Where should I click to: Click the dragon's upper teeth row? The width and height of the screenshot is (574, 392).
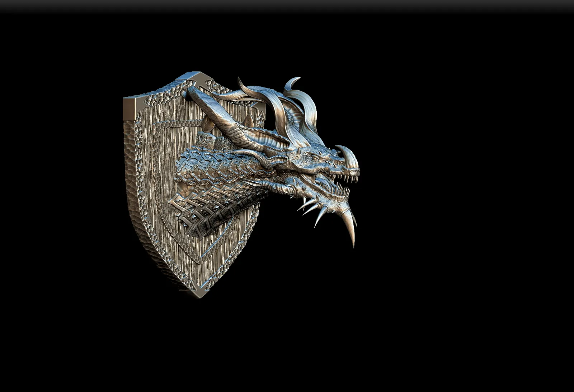pyautogui.click(x=344, y=177)
